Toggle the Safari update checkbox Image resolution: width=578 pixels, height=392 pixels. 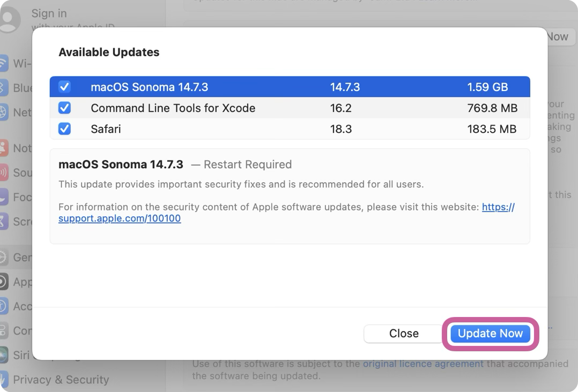tap(64, 129)
